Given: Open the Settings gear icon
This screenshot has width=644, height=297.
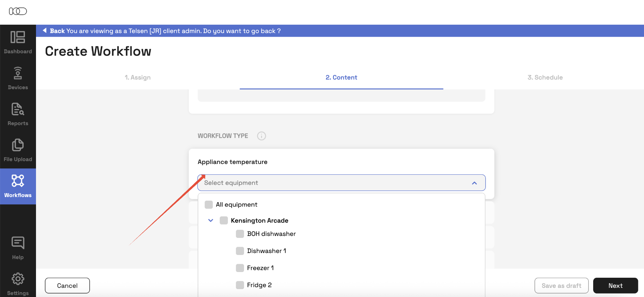Looking at the screenshot, I should point(18,279).
